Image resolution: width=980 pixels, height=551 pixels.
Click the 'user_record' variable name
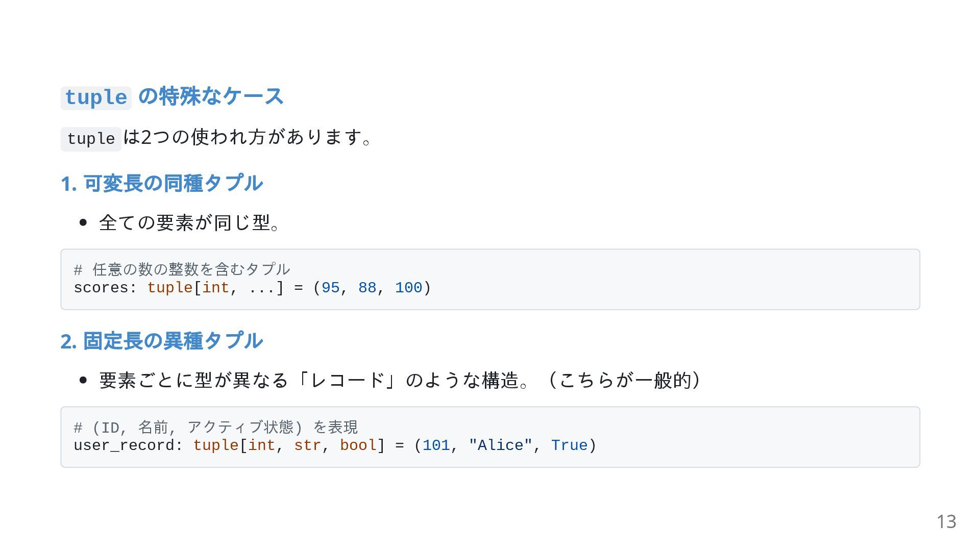[125, 445]
